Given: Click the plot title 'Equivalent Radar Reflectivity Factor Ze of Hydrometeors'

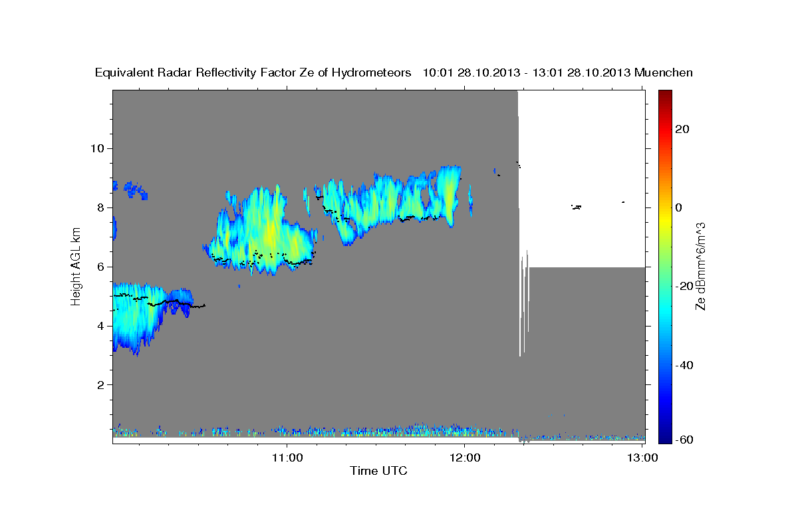Looking at the screenshot, I should coord(253,72).
